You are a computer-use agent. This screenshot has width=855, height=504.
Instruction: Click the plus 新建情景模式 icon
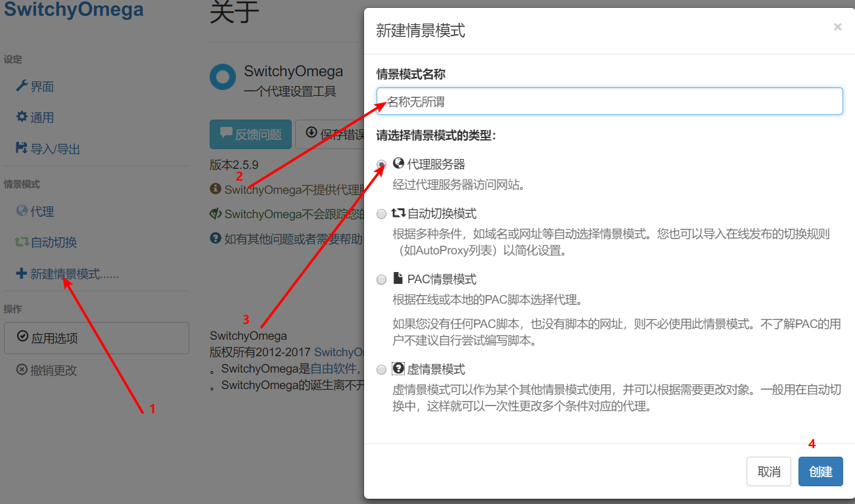coord(20,273)
